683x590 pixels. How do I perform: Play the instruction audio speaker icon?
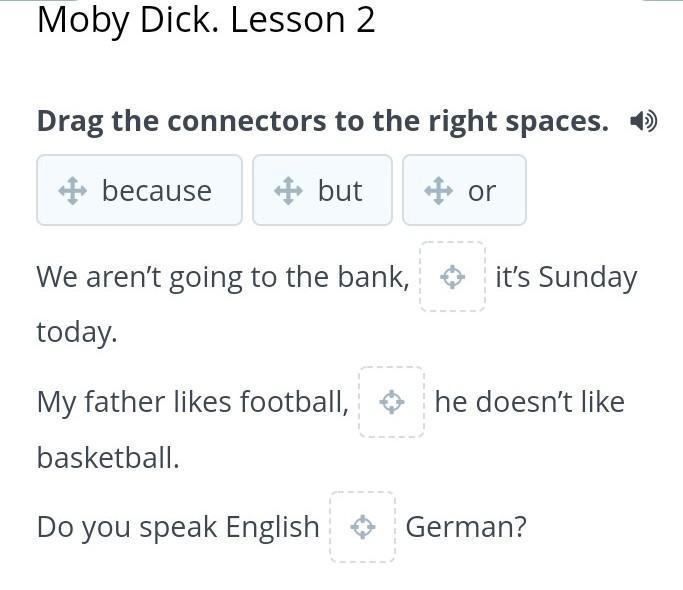point(643,121)
